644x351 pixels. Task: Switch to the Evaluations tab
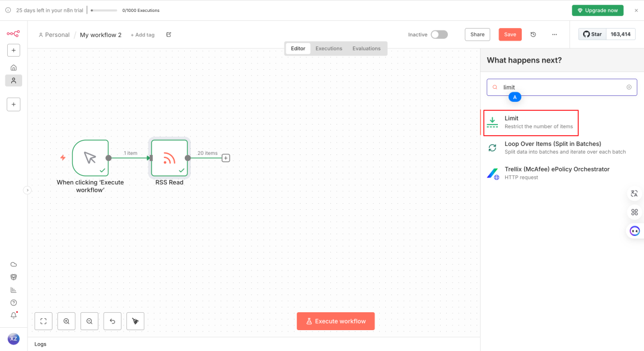(366, 48)
